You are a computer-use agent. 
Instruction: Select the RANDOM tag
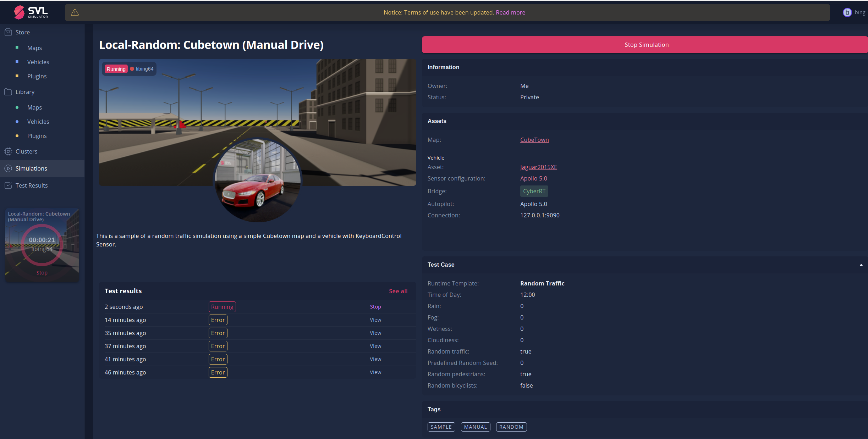click(x=511, y=427)
